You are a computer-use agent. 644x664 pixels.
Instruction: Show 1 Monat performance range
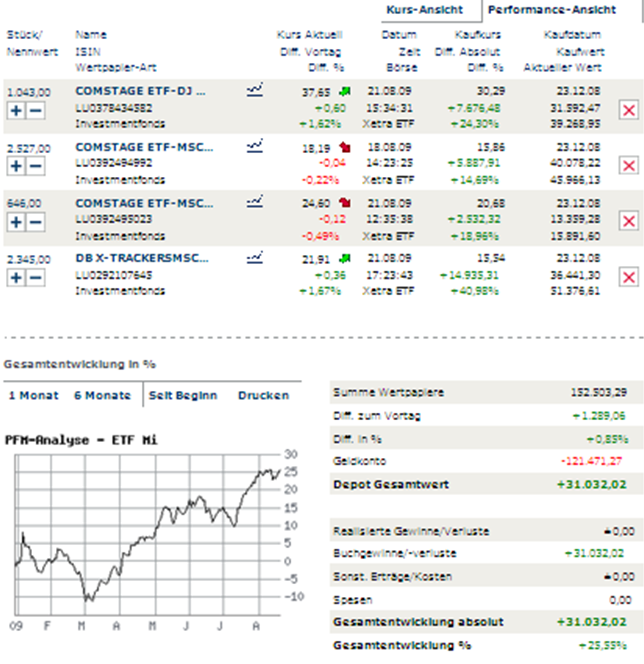(34, 395)
